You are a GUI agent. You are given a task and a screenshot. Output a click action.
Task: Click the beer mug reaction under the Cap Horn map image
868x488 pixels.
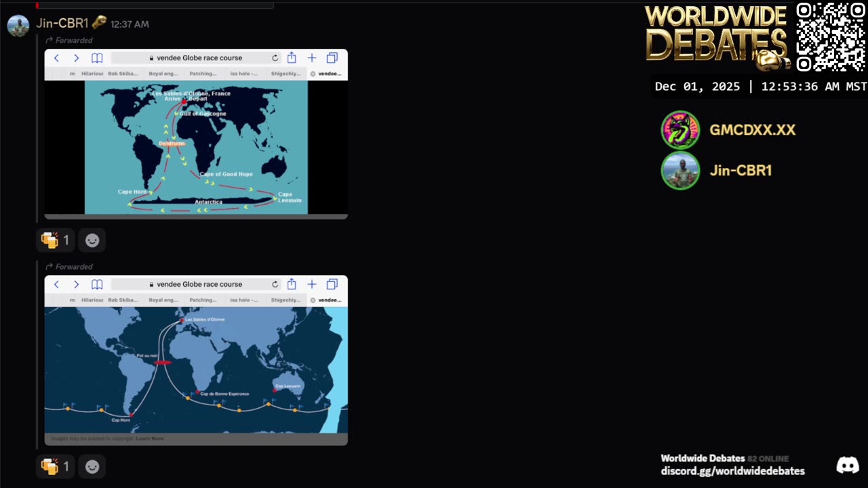point(55,466)
